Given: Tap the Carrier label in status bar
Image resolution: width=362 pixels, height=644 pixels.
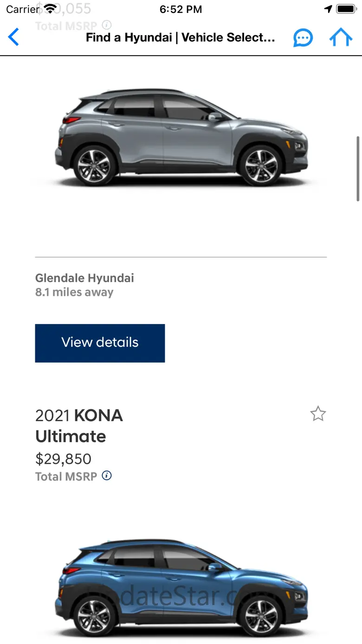Looking at the screenshot, I should pos(22,9).
